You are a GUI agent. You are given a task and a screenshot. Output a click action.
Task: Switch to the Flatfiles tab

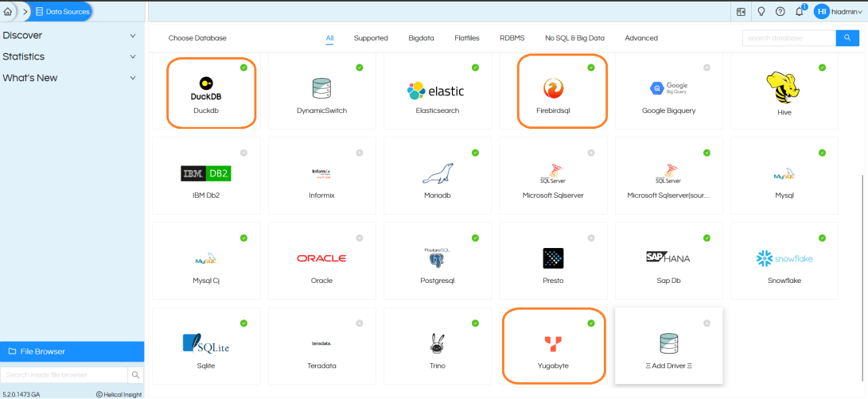tap(467, 38)
